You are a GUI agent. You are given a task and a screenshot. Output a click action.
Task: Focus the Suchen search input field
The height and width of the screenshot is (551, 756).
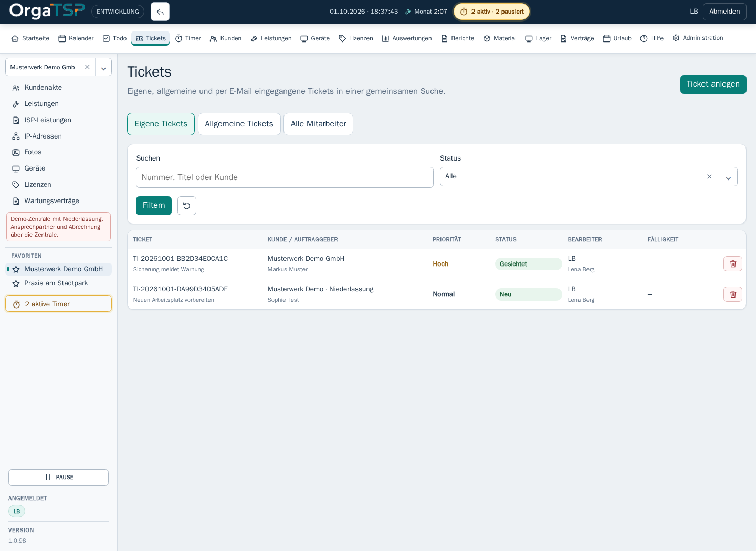pyautogui.click(x=285, y=177)
